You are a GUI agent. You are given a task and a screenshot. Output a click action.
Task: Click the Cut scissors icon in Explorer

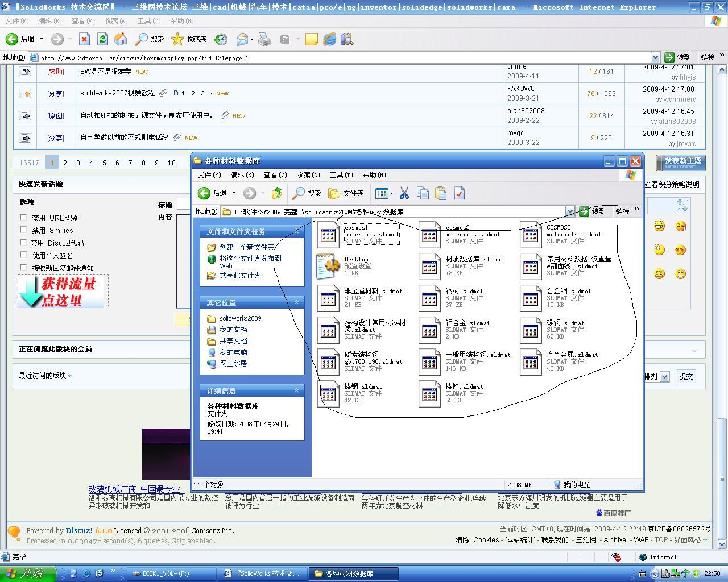pyautogui.click(x=404, y=193)
